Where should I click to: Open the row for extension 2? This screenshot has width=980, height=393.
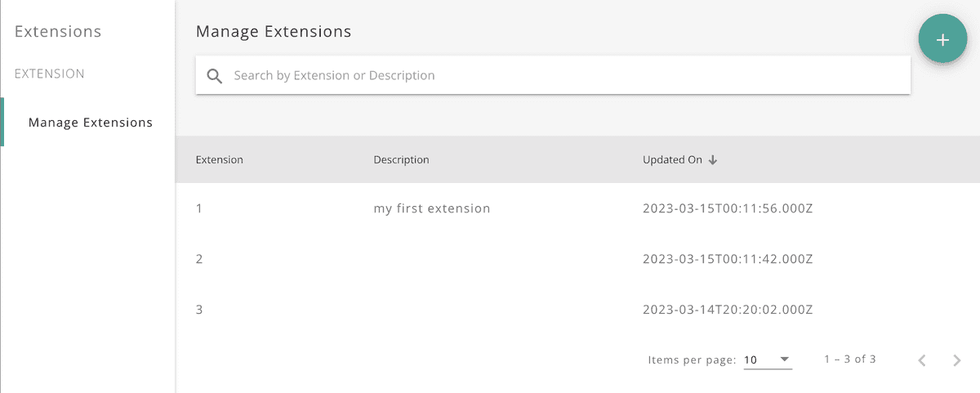click(x=199, y=259)
